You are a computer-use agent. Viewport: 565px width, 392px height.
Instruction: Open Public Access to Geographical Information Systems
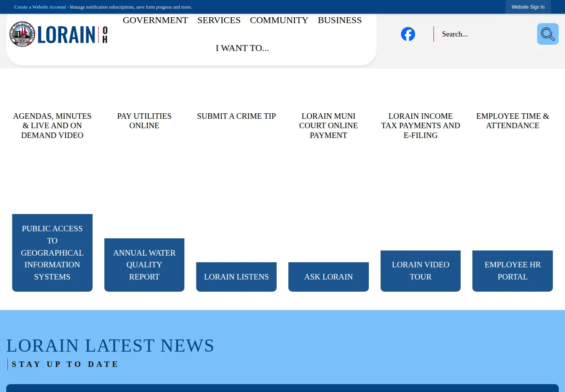(52, 253)
